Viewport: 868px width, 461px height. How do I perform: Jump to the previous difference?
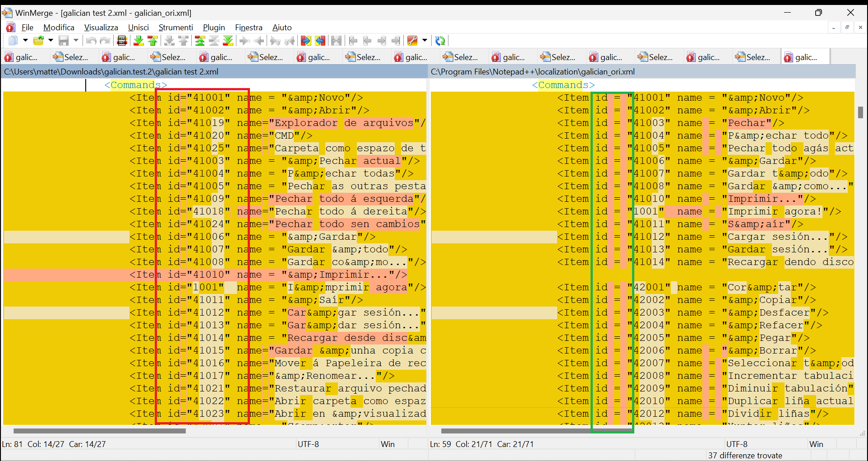153,41
